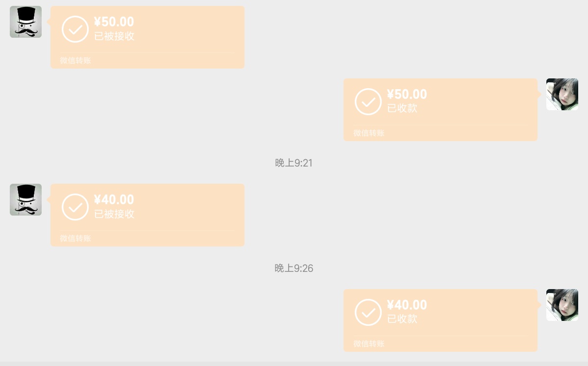Viewport: 588px width, 366px height.
Task: Open the top-hat avatar beside the ¥40.00 transfer
Action: [25, 199]
